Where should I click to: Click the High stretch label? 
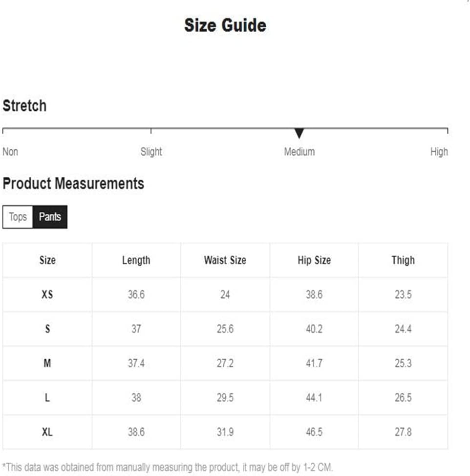click(439, 151)
